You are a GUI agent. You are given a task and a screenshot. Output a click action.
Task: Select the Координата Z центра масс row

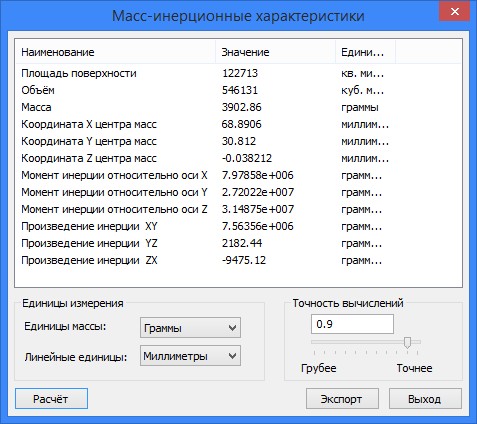pyautogui.click(x=239, y=158)
